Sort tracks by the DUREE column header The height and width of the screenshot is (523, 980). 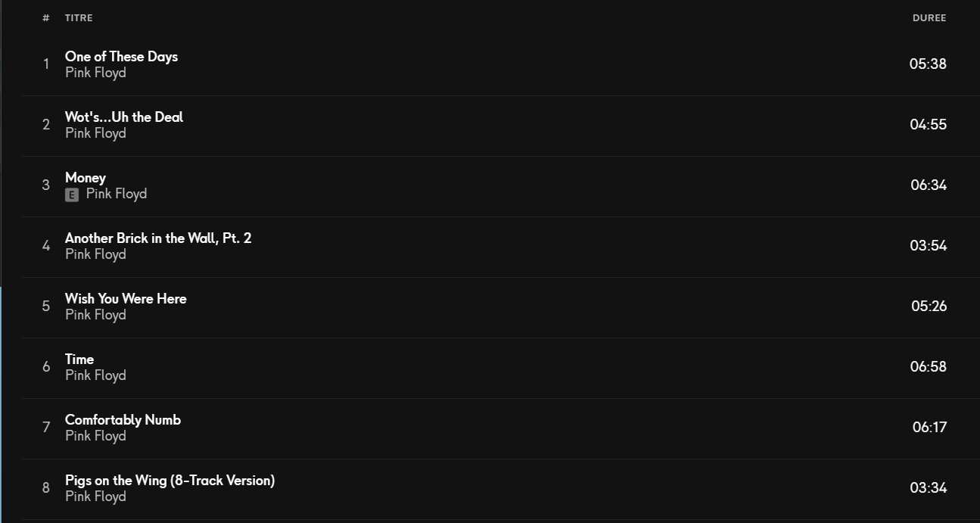pos(929,18)
